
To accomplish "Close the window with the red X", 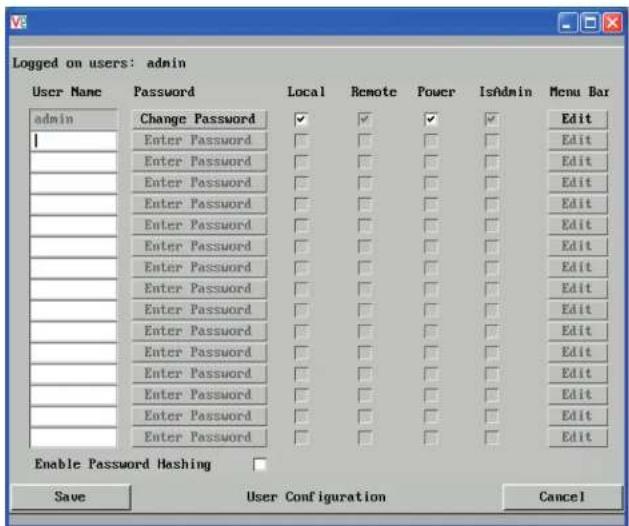I will pos(613,22).
